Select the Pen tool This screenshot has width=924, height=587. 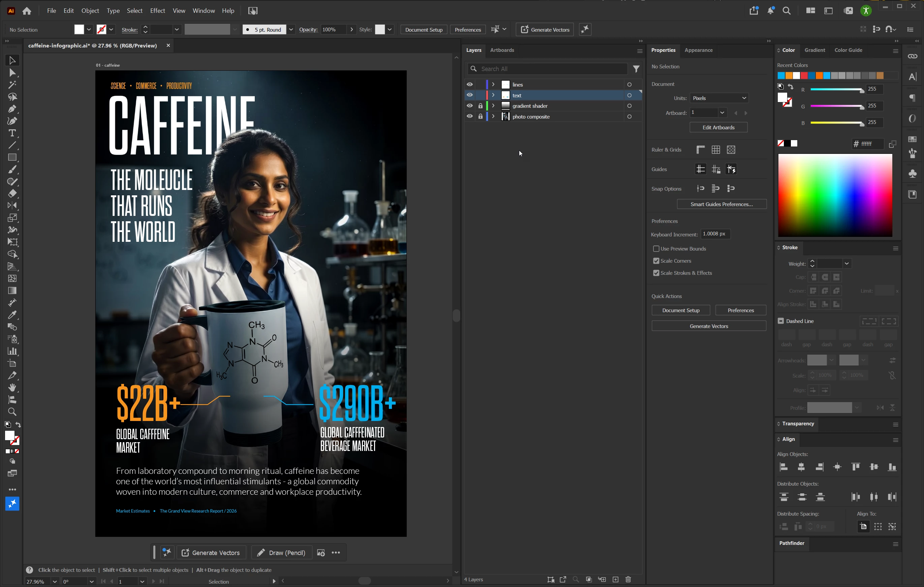pos(12,109)
